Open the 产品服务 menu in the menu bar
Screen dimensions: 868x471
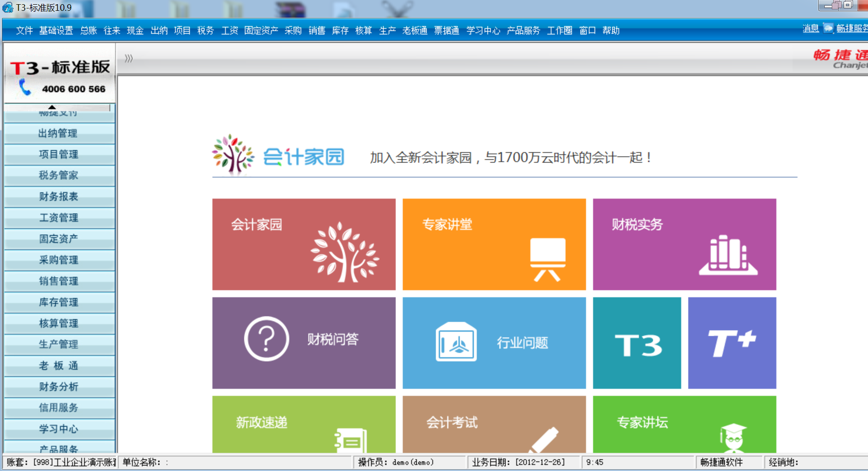pyautogui.click(x=524, y=31)
